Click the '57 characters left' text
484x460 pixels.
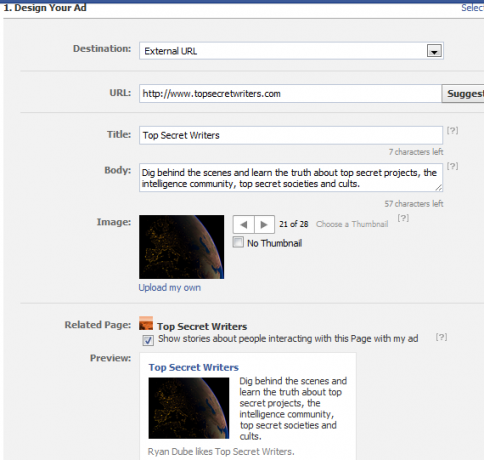point(414,204)
